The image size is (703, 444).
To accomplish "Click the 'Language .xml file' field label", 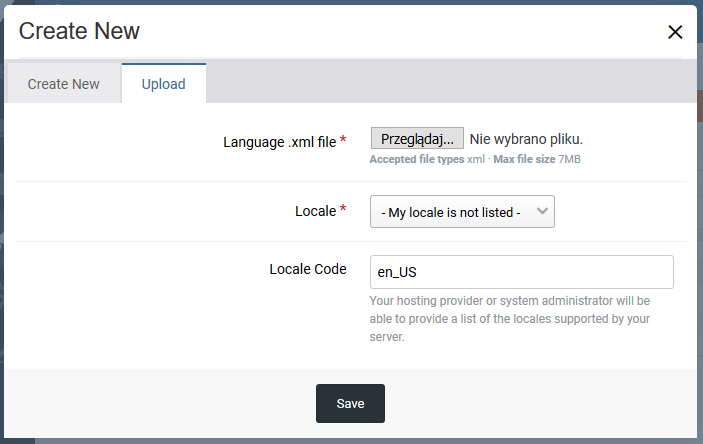I will (x=279, y=142).
